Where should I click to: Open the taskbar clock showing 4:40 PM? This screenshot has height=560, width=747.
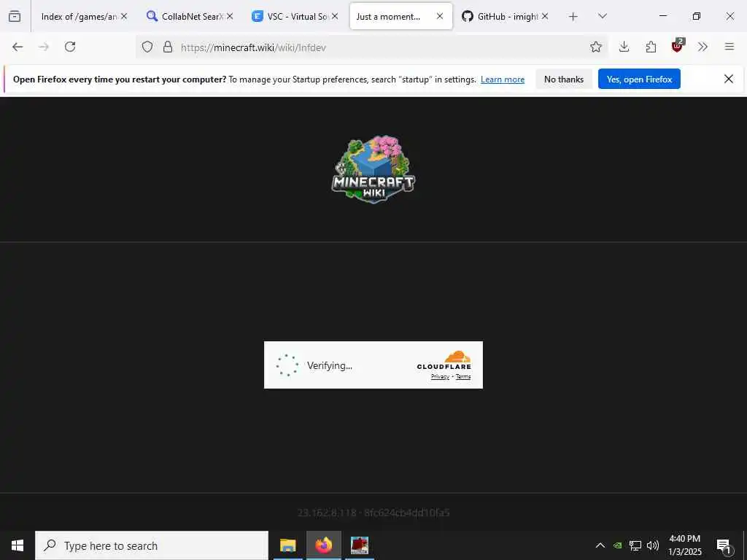point(684,545)
